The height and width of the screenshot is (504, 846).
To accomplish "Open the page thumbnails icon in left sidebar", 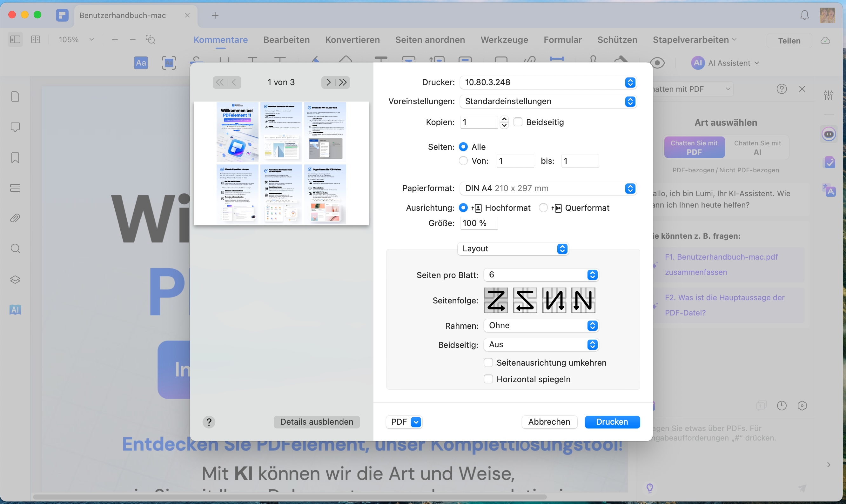I will point(15,97).
